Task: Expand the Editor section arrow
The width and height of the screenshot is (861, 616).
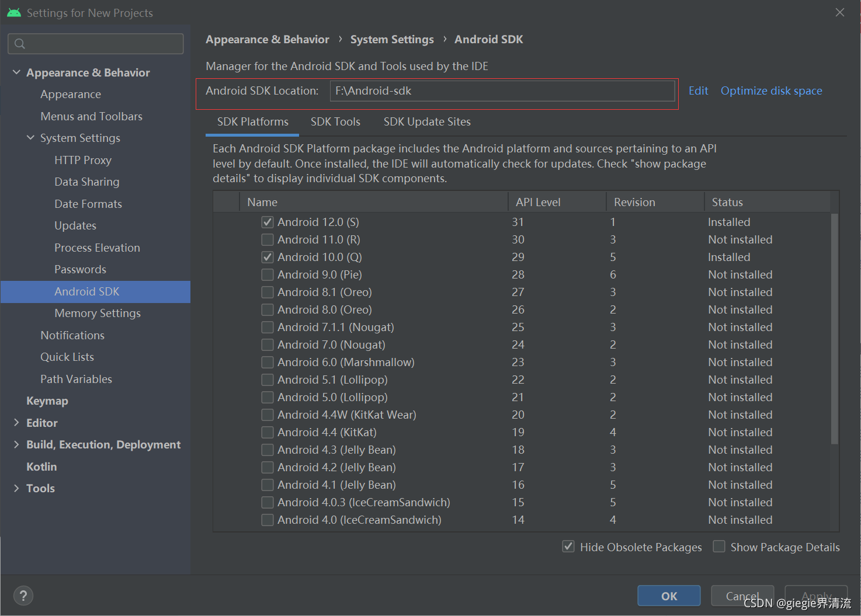Action: pyautogui.click(x=16, y=423)
